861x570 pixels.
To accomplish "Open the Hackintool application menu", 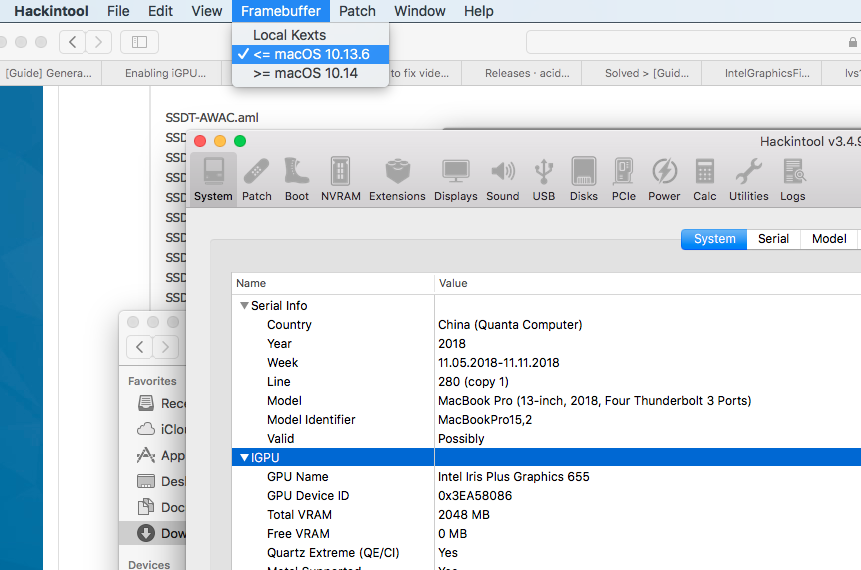I will pyautogui.click(x=51, y=11).
